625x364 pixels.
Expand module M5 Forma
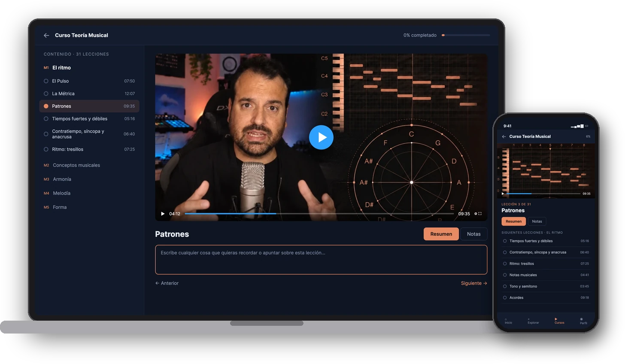(55, 207)
